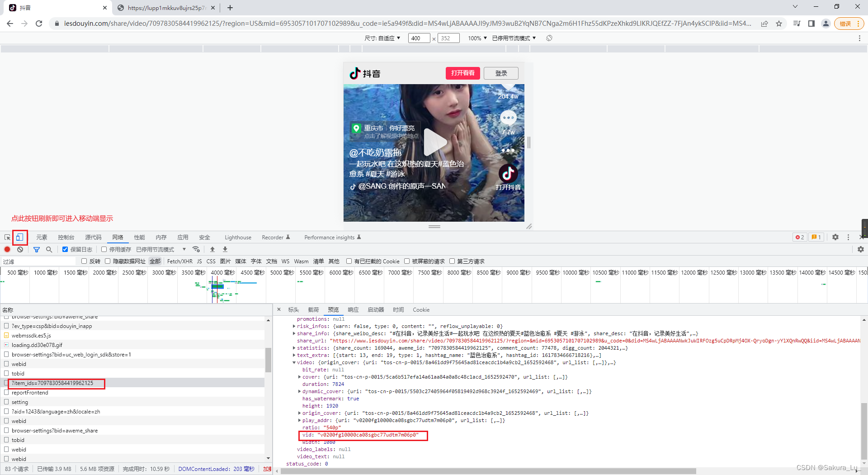Open the Response tab (响应)
The image size is (868, 475).
pyautogui.click(x=353, y=309)
